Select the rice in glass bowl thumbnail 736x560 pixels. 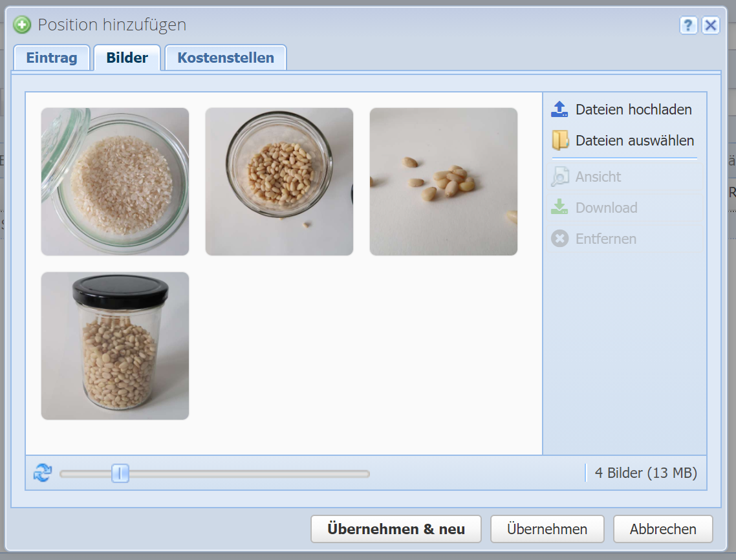tap(115, 182)
